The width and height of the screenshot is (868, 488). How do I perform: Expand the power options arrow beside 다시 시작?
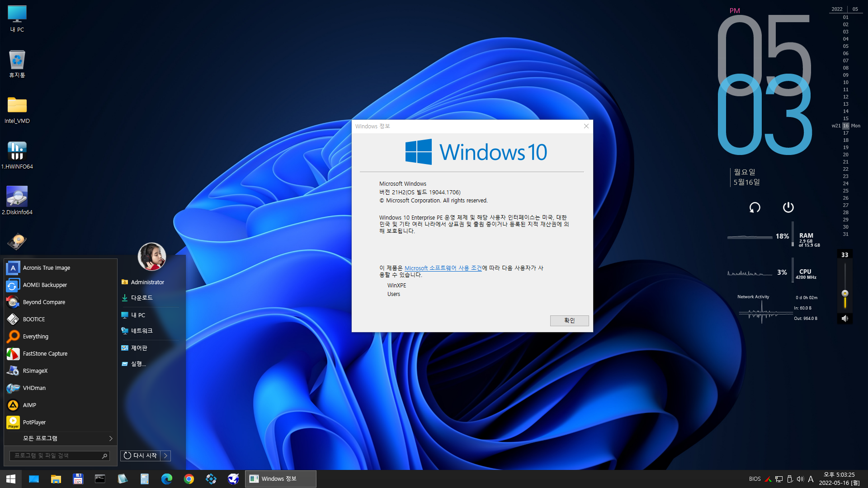166,456
